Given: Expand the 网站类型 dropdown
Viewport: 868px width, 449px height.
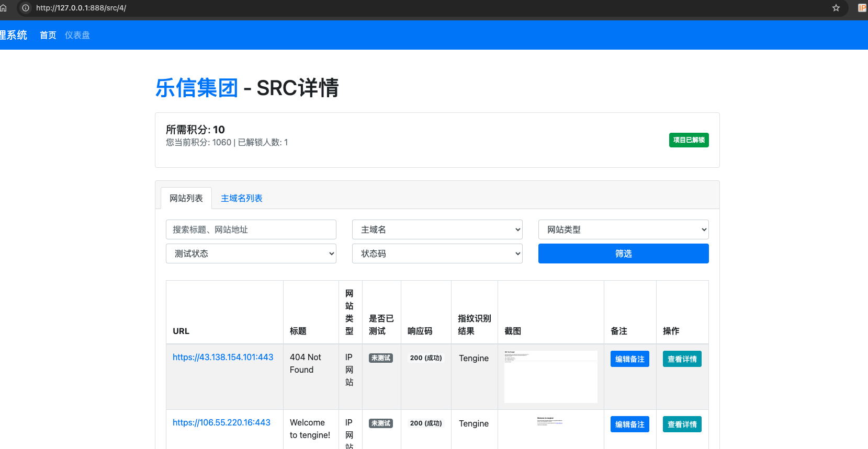Looking at the screenshot, I should [623, 229].
